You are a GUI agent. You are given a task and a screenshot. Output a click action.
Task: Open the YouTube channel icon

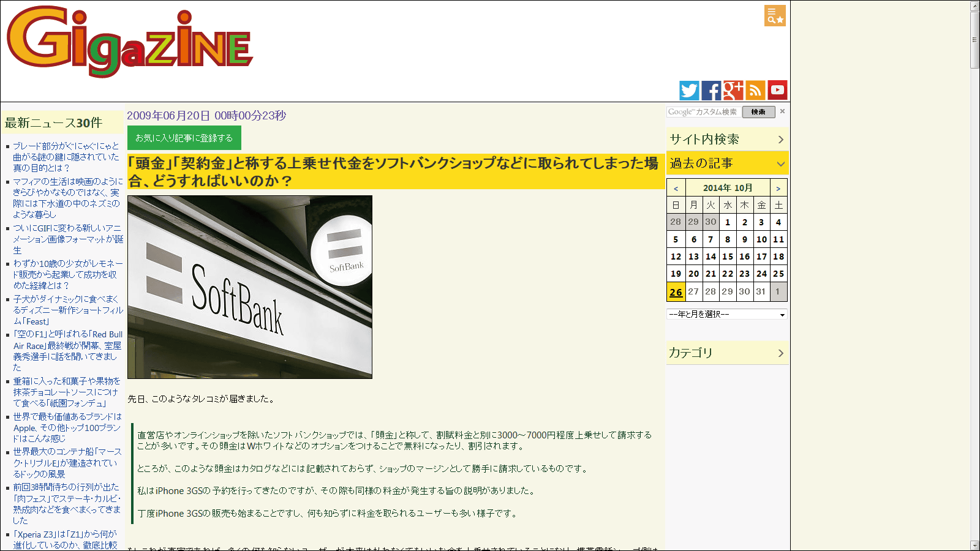777,91
